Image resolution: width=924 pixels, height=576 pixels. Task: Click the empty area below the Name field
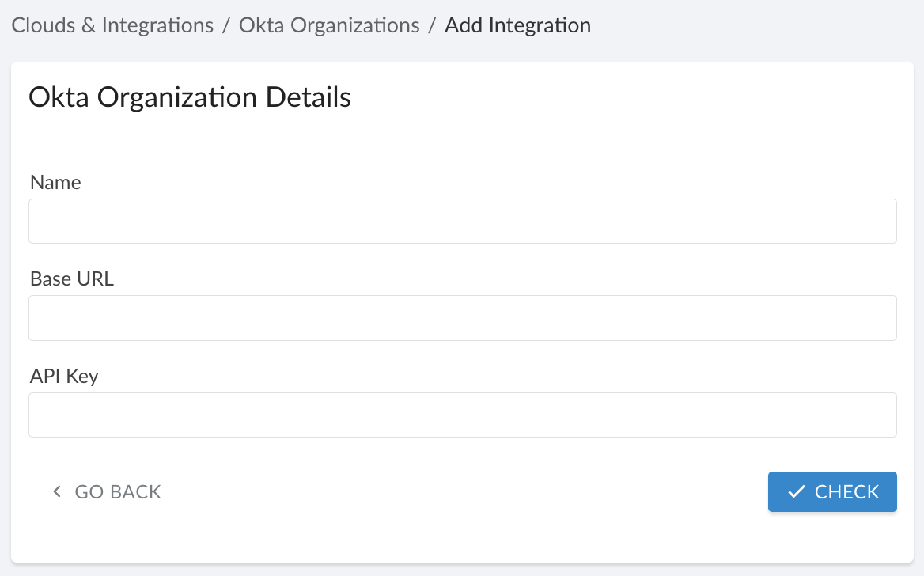tap(463, 255)
